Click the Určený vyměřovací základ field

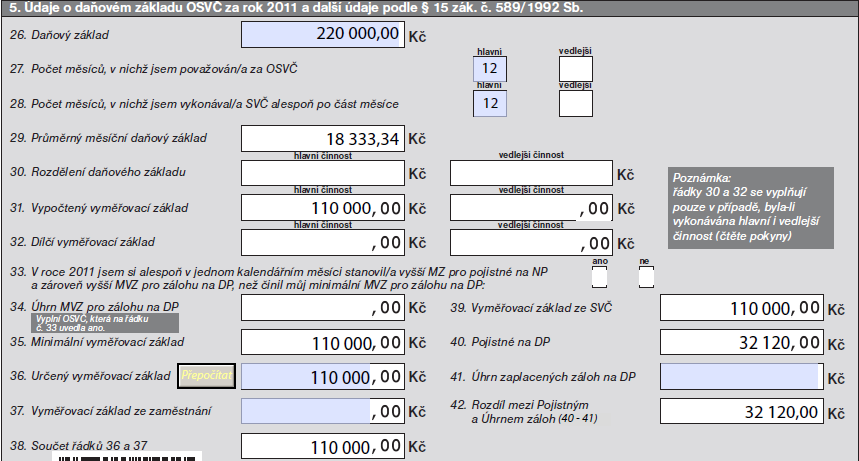pos(324,377)
